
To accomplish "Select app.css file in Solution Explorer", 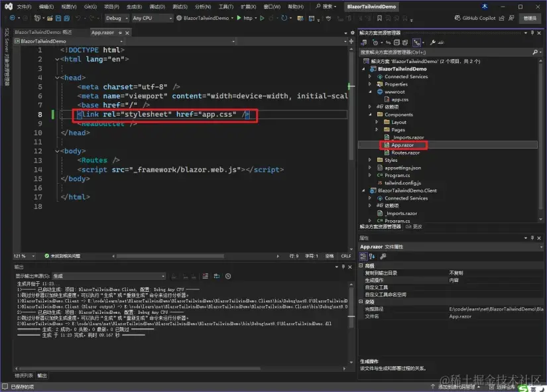I will point(399,99).
